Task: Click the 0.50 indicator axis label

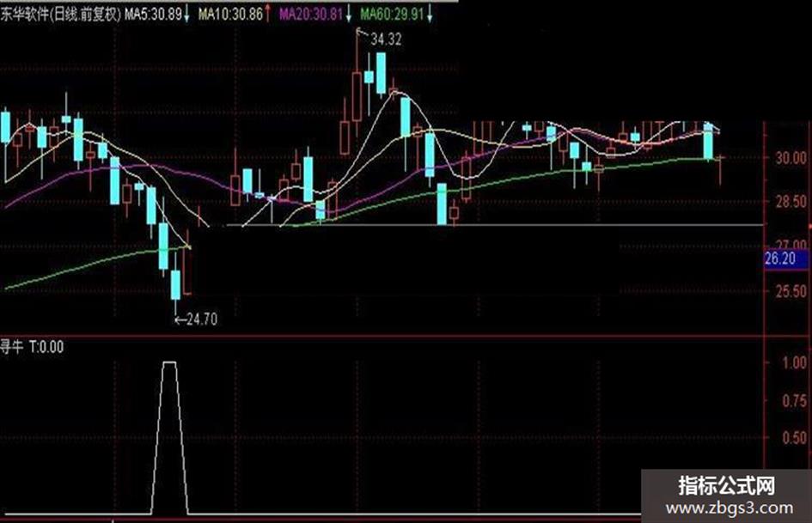Action: (795, 438)
